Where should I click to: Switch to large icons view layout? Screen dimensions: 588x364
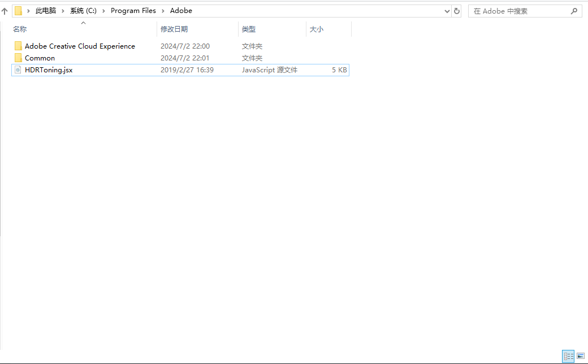point(581,356)
